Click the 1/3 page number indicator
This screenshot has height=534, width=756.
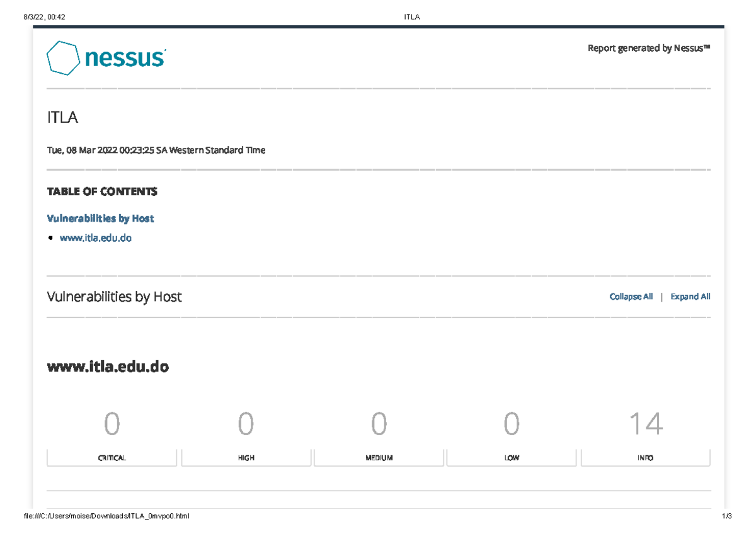click(726, 516)
